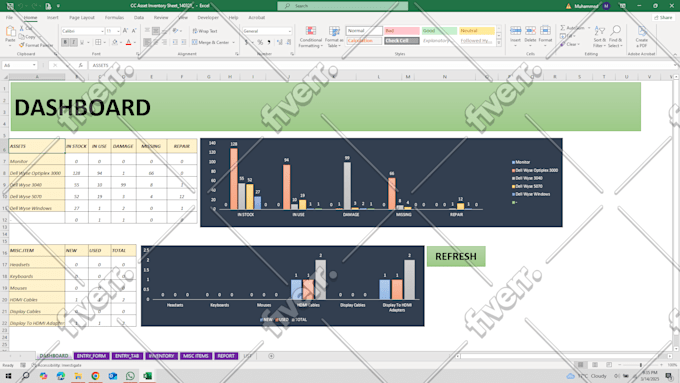
Task: Open the Developer ribbon tab
Action: pos(208,18)
